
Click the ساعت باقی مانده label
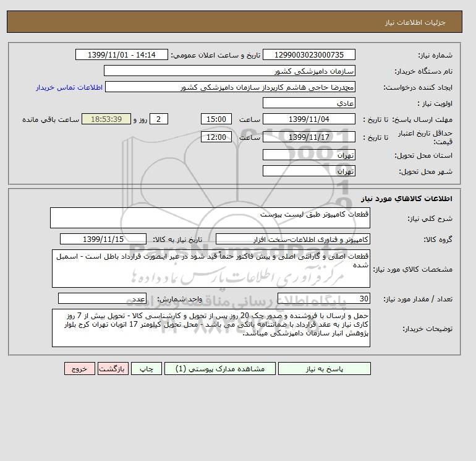click(51, 119)
